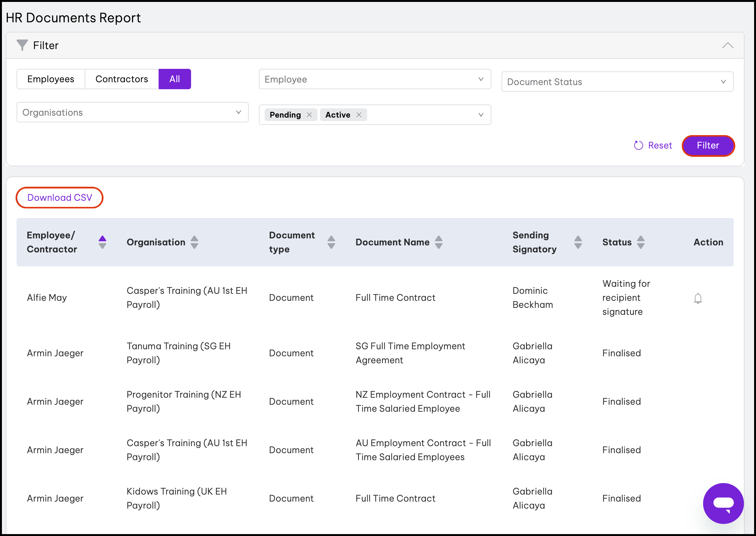Switch to the Contractors segment
The width and height of the screenshot is (756, 536).
(122, 79)
